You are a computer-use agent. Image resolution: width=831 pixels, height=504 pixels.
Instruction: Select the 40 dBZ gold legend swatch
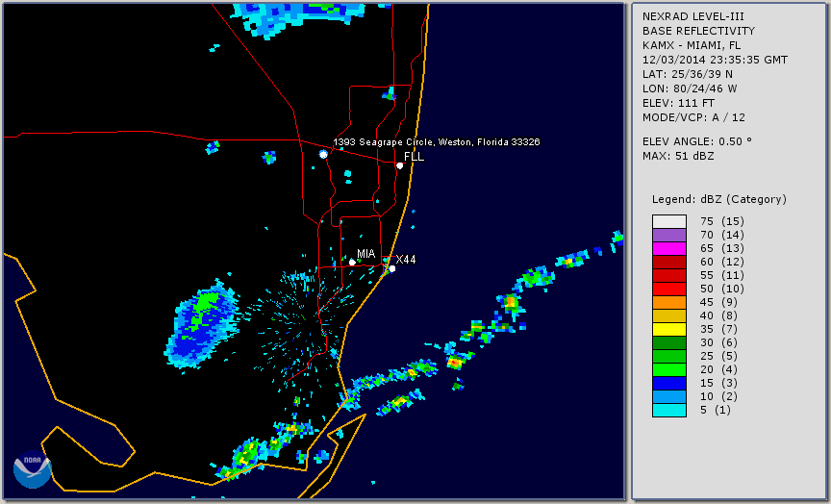669,316
